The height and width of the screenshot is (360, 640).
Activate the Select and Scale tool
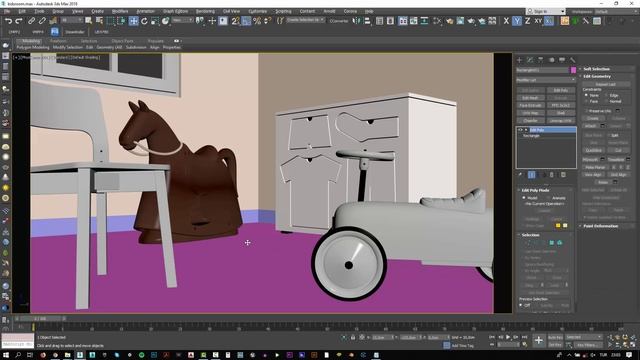pyautogui.click(x=155, y=21)
